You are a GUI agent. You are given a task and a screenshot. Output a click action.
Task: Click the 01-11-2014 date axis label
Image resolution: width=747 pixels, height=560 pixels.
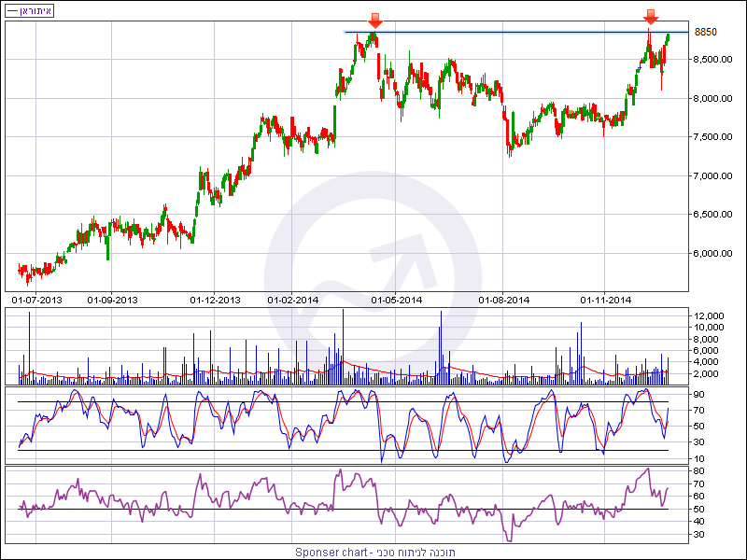pyautogui.click(x=607, y=300)
